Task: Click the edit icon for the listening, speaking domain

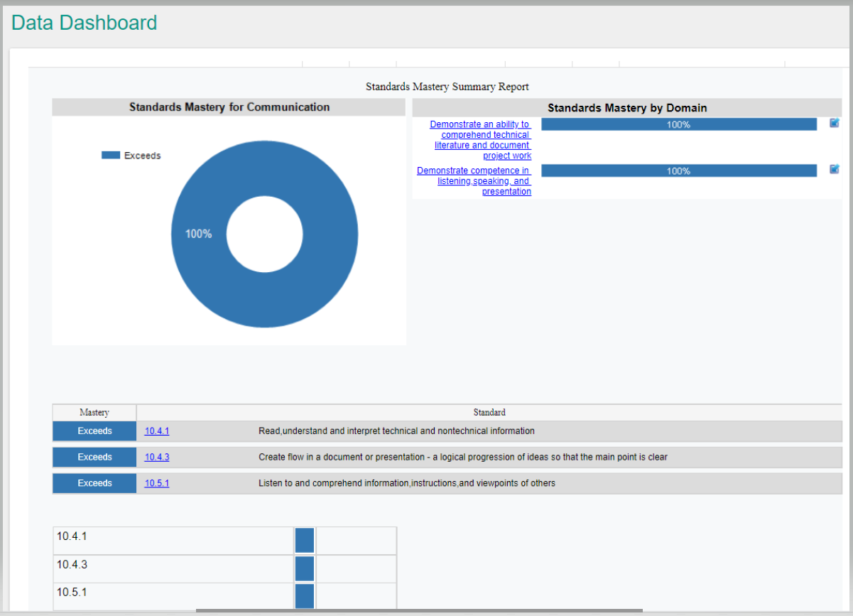Action: [x=835, y=169]
